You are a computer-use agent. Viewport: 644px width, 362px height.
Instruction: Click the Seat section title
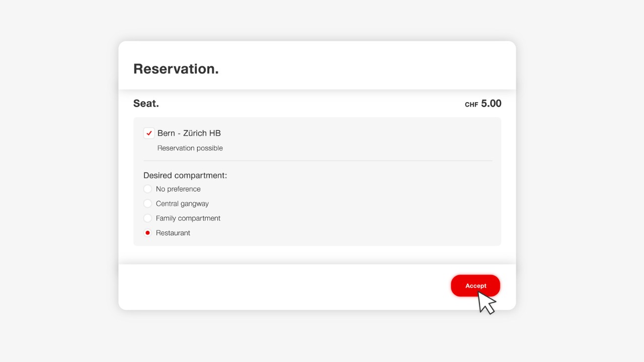[x=146, y=103]
